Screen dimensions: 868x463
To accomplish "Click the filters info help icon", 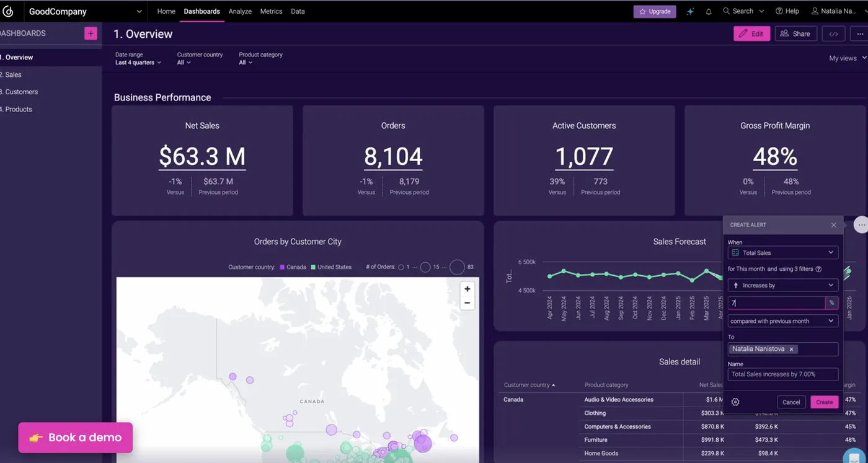I will coord(818,269).
